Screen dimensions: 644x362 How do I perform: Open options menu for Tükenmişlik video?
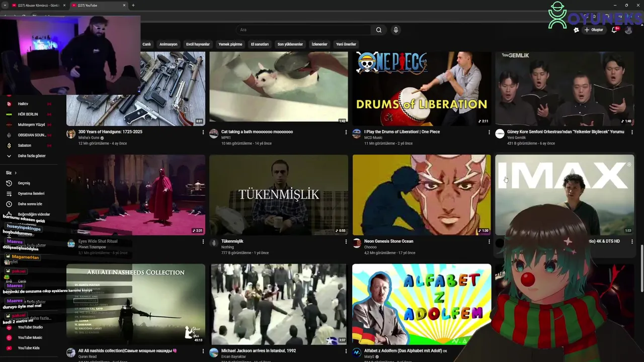(346, 242)
